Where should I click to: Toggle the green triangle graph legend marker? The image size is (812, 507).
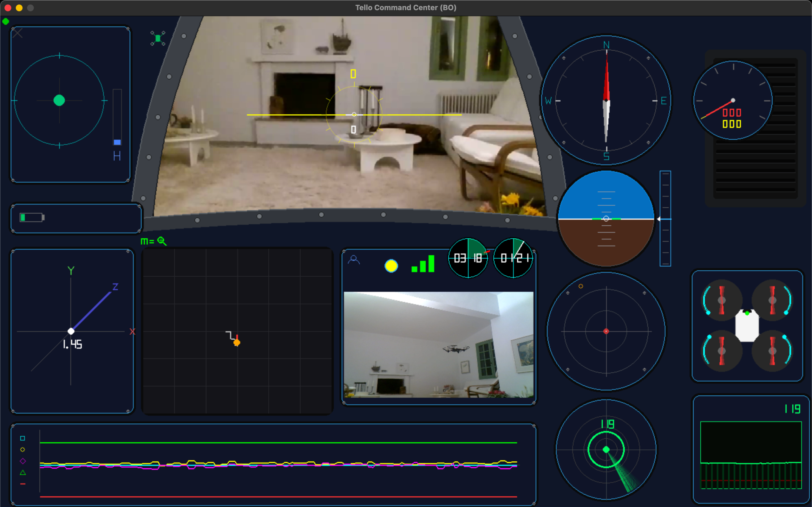pos(23,472)
